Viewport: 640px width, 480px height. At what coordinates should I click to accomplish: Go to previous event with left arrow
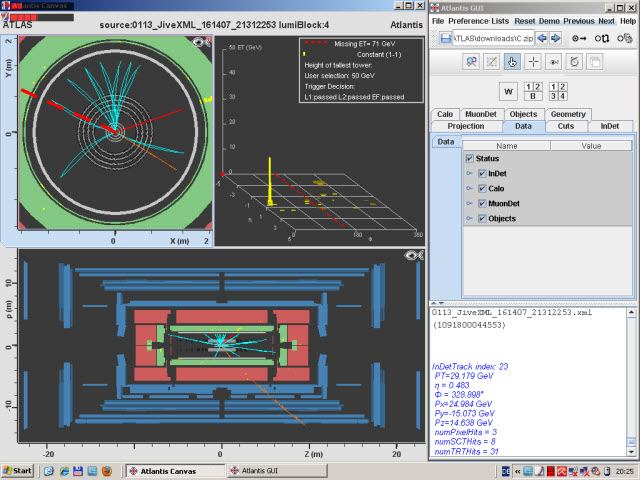[x=542, y=38]
